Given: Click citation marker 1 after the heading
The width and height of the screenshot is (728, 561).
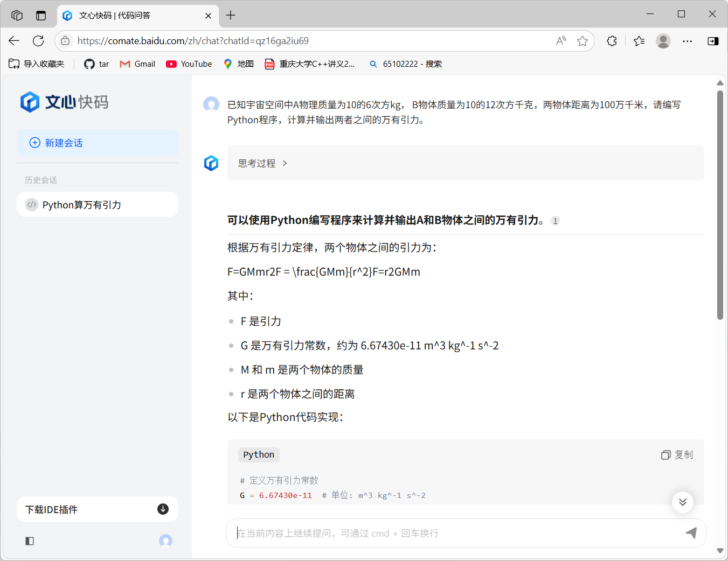Looking at the screenshot, I should (556, 221).
